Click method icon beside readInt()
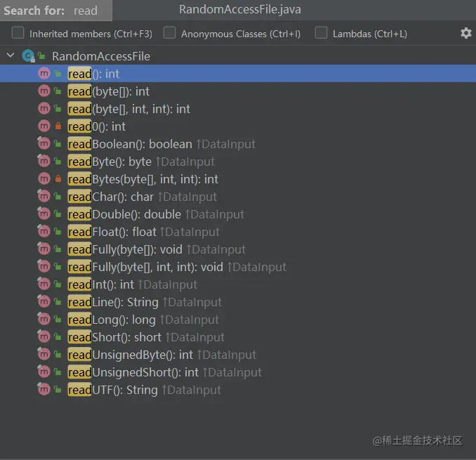This screenshot has height=460, width=476. coord(44,284)
